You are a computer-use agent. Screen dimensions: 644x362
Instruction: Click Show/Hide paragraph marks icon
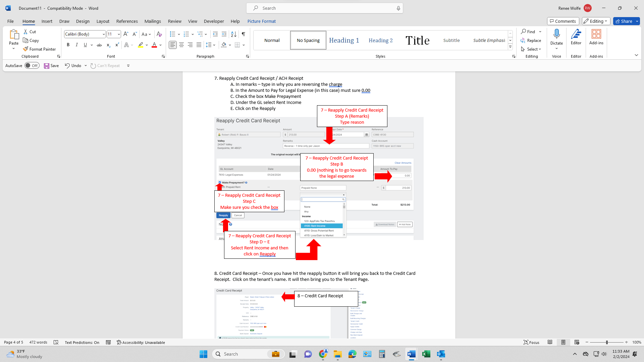[244, 34]
